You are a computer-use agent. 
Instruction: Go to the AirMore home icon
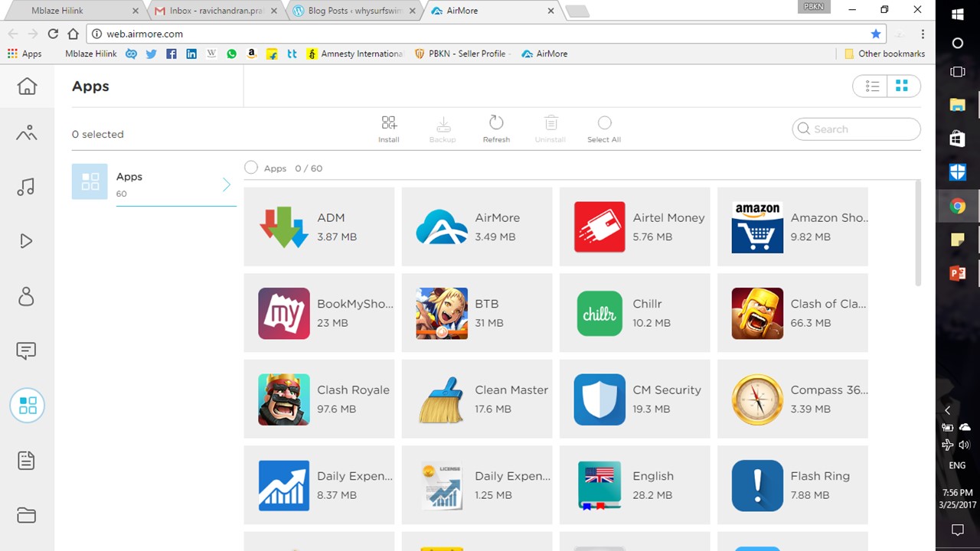27,86
